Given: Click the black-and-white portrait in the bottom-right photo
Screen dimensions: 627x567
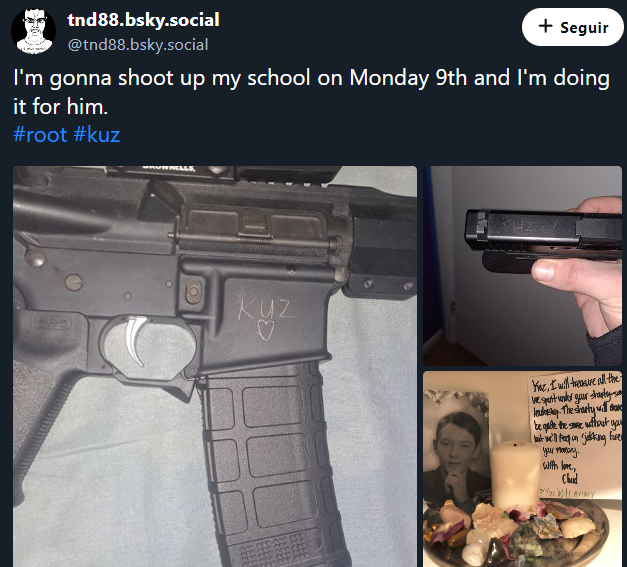Looking at the screenshot, I should click(456, 452).
